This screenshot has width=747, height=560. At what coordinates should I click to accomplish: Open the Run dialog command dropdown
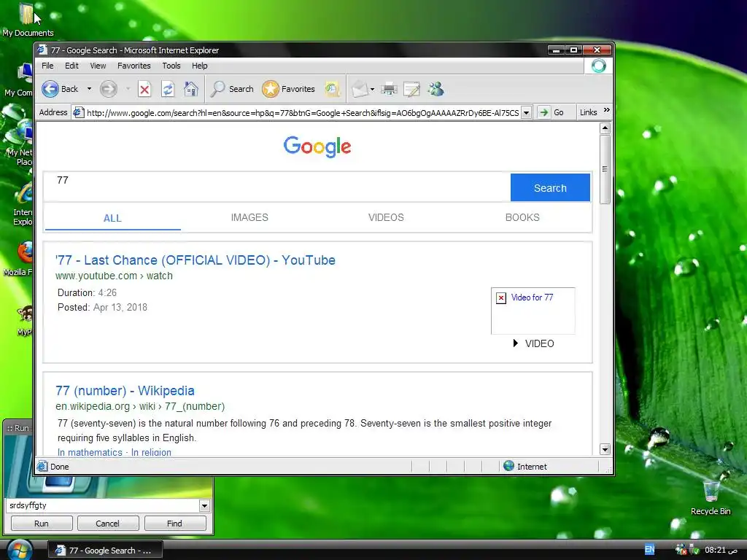click(204, 506)
